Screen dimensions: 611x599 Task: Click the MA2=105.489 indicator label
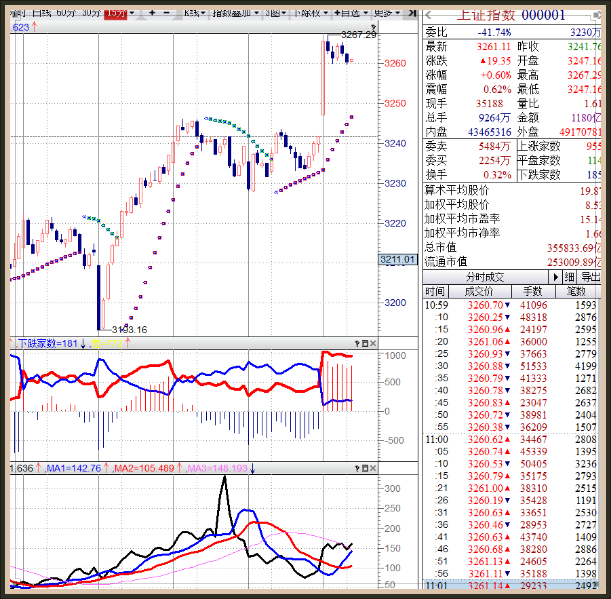coord(144,468)
